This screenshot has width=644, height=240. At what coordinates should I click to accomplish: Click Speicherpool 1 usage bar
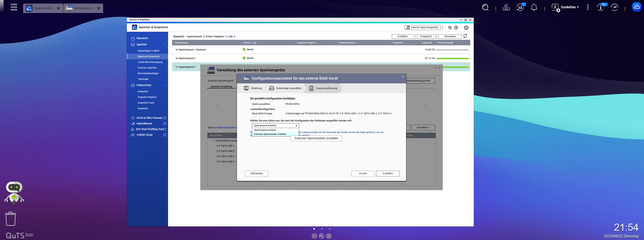point(453,50)
